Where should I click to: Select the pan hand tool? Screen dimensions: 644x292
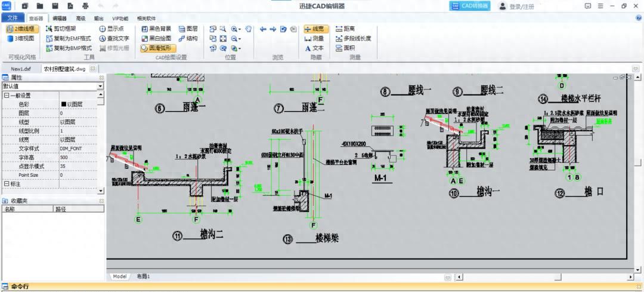point(248,29)
